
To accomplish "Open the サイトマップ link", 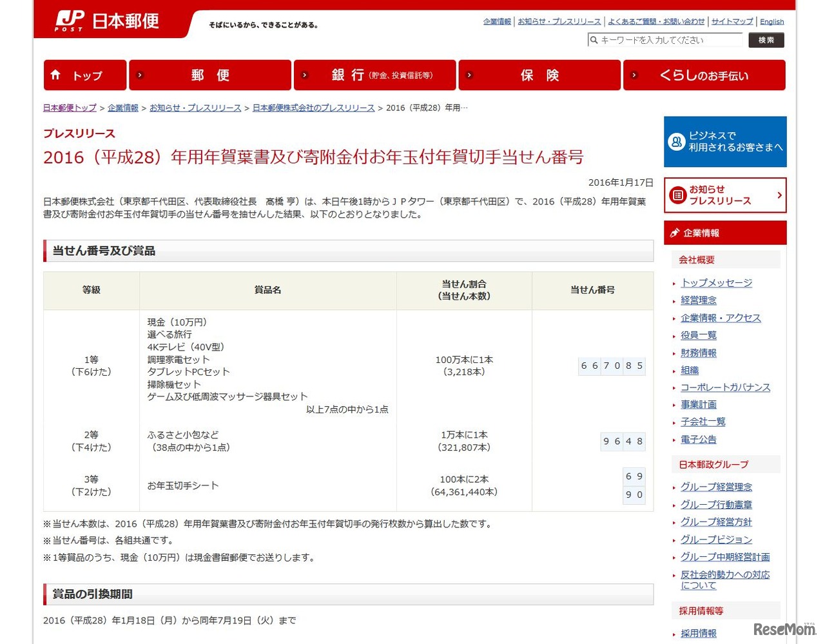I will (x=732, y=21).
